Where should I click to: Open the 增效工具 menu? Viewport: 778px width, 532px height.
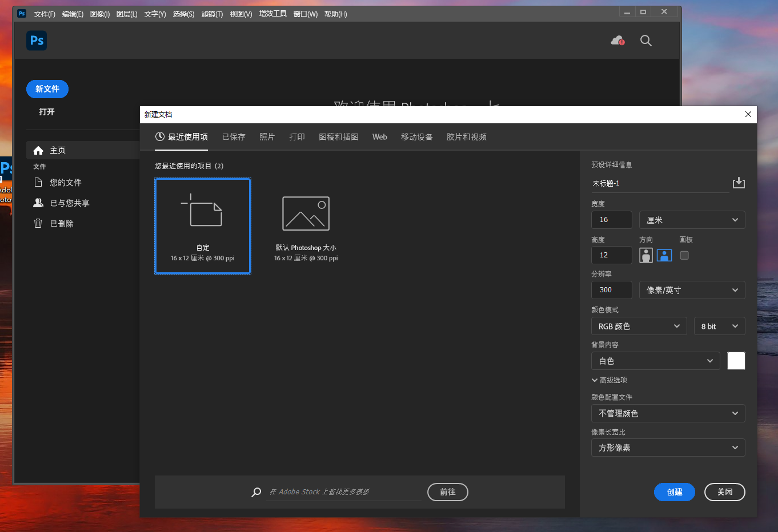(x=273, y=14)
